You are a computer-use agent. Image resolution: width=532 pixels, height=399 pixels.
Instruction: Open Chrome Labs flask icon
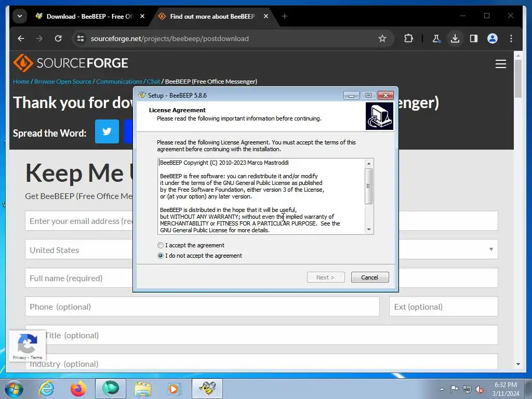tap(436, 38)
